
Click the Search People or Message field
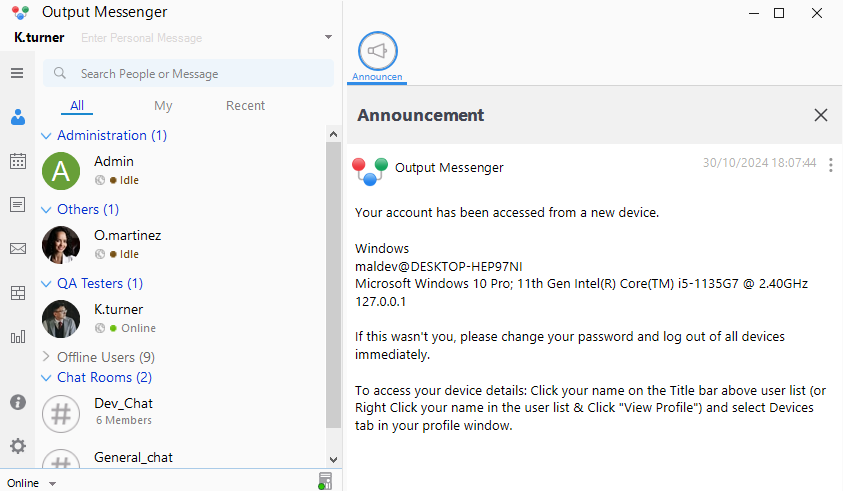pos(188,74)
